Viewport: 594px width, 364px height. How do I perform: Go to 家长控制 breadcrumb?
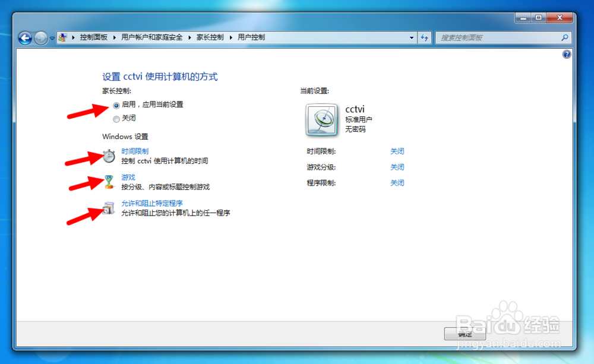click(210, 37)
